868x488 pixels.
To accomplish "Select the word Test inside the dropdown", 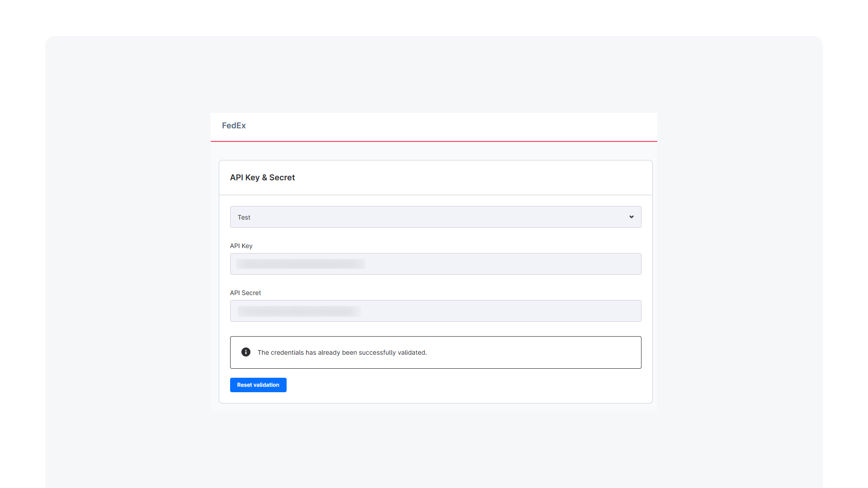I will [x=244, y=217].
